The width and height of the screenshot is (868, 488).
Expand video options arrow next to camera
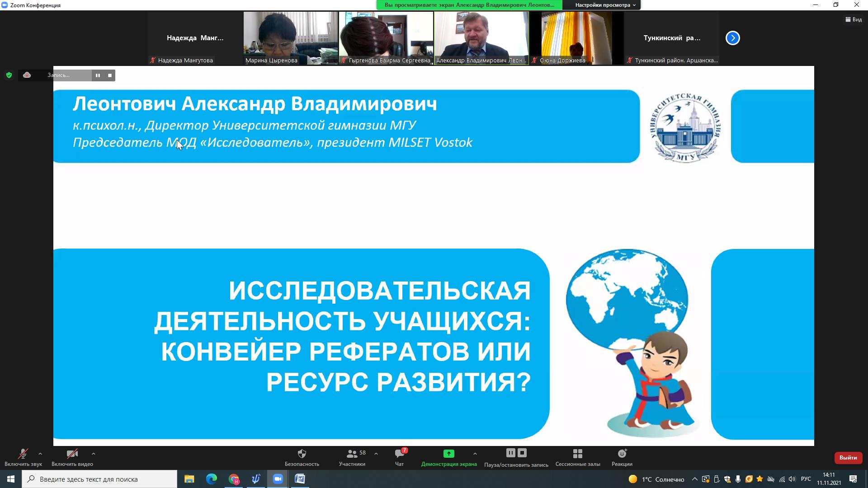93,454
